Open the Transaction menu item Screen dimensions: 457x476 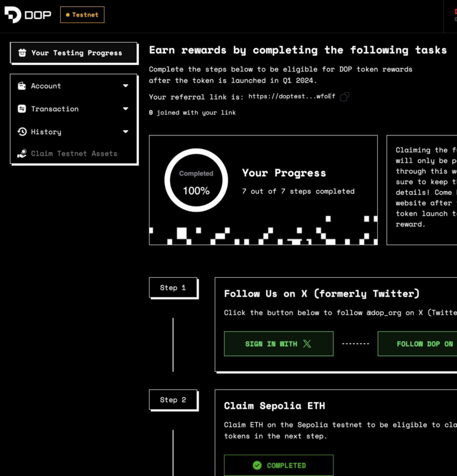(74, 109)
